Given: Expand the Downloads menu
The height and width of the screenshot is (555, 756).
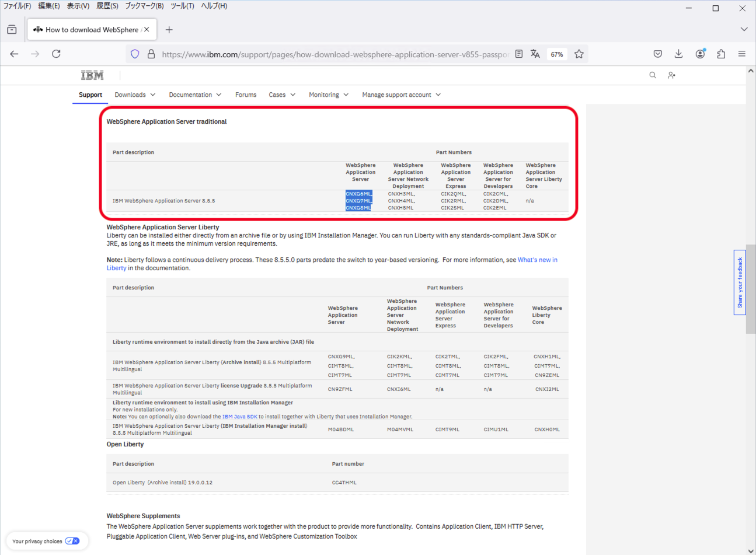Looking at the screenshot, I should (x=135, y=95).
